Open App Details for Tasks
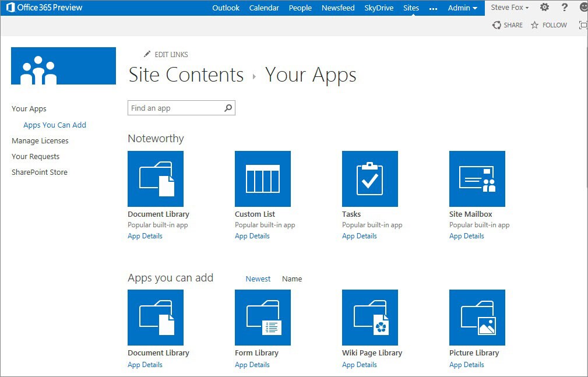Image resolution: width=588 pixels, height=377 pixels. pyautogui.click(x=360, y=236)
